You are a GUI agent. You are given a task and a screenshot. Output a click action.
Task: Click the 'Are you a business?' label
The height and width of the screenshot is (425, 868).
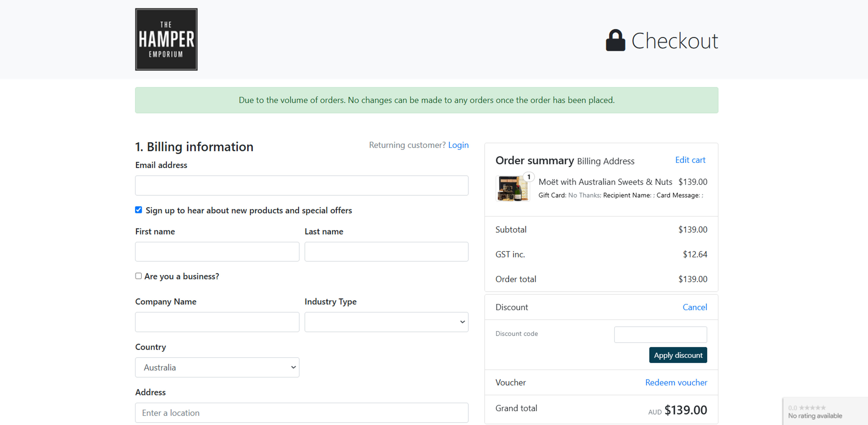182,276
